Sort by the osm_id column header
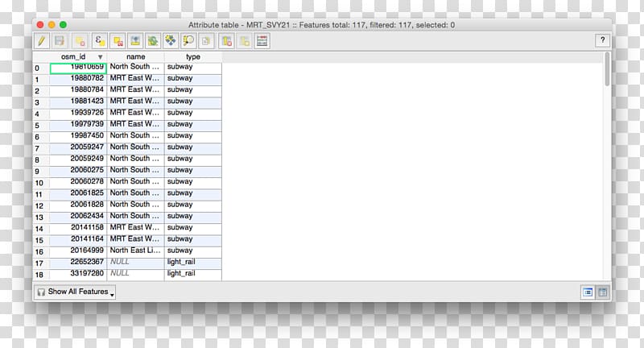The height and width of the screenshot is (348, 644). 78,56
